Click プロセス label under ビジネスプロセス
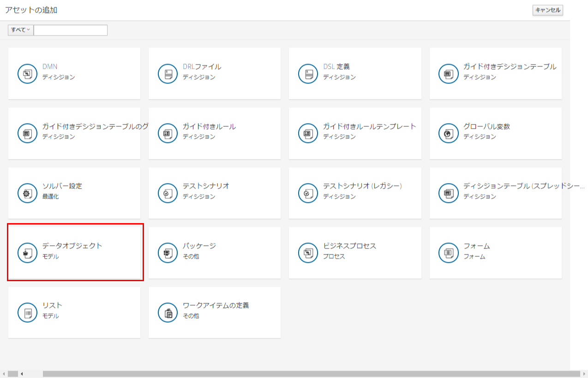The width and height of the screenshot is (588, 378). [x=334, y=256]
